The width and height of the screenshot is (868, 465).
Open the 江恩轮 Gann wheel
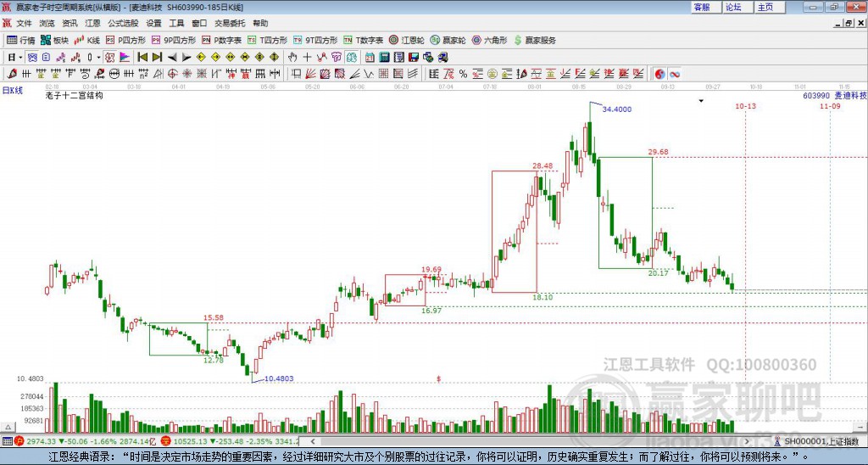click(406, 41)
